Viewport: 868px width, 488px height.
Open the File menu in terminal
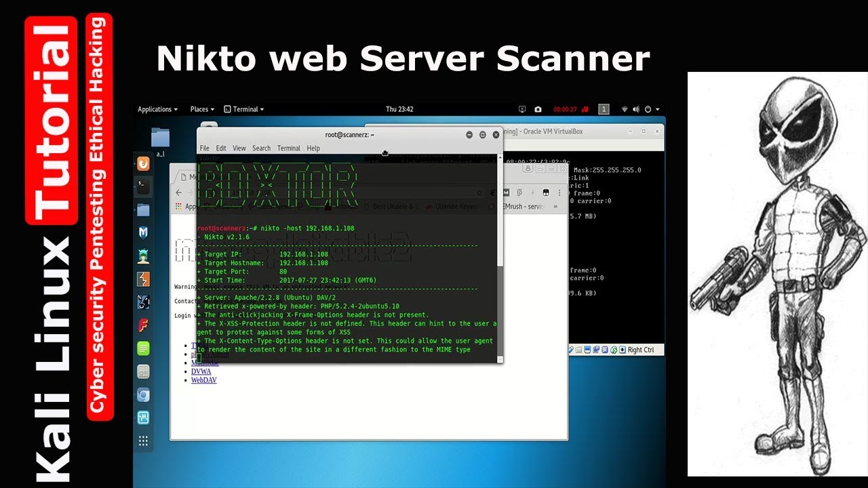(x=204, y=148)
